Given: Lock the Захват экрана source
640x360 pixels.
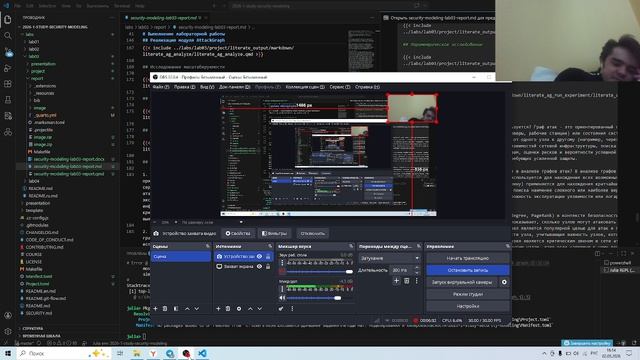Looking at the screenshot, I should coord(268,267).
